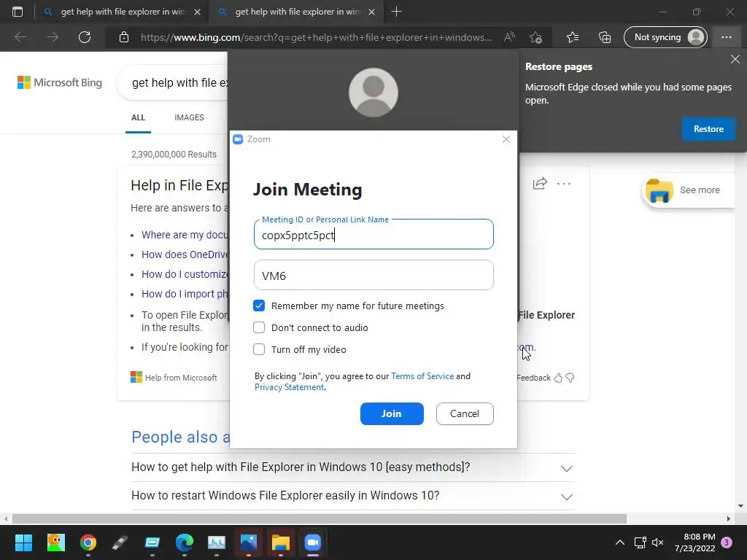The height and width of the screenshot is (560, 747).
Task: Add this page to favorites star icon
Action: pos(535,37)
